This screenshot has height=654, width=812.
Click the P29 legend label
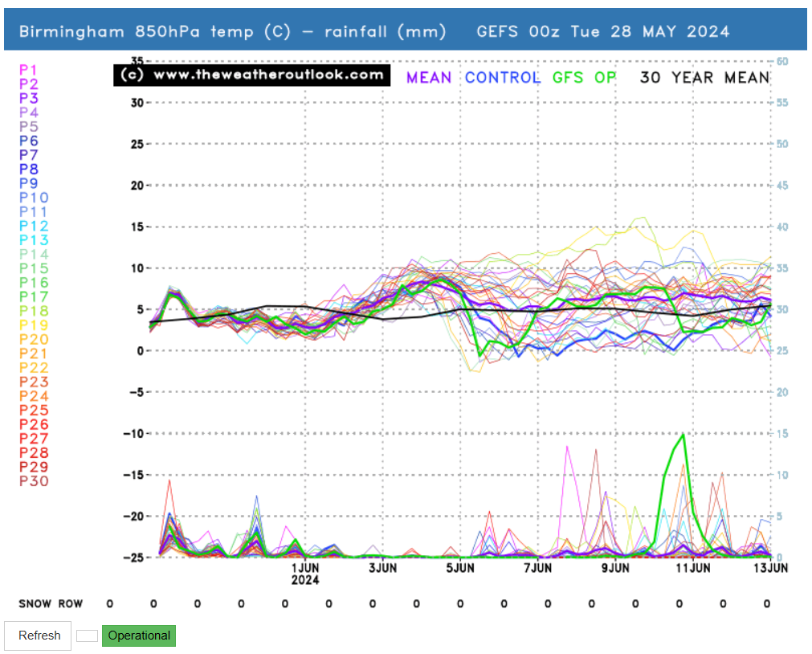(34, 467)
